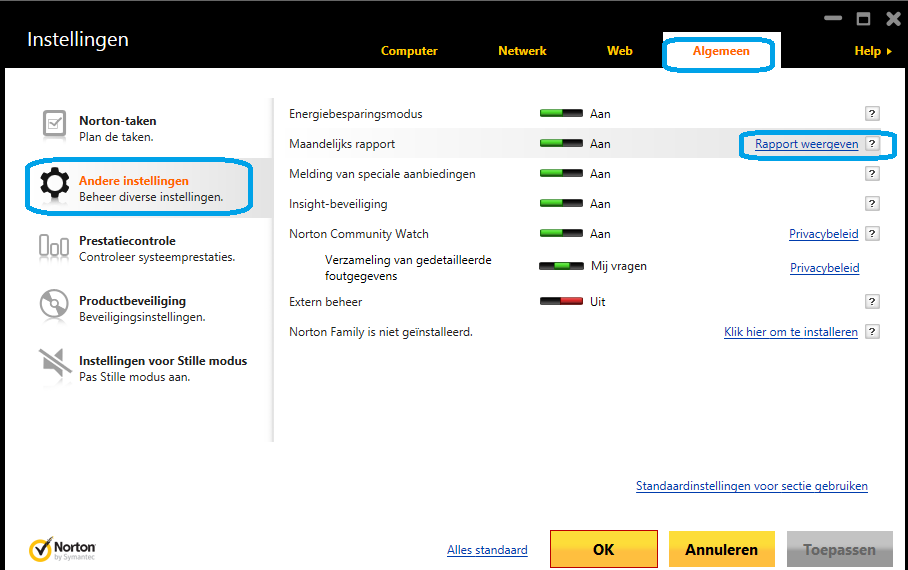This screenshot has width=908, height=570.
Task: Click the gear icon for Andere instellingen
Action: tap(54, 183)
